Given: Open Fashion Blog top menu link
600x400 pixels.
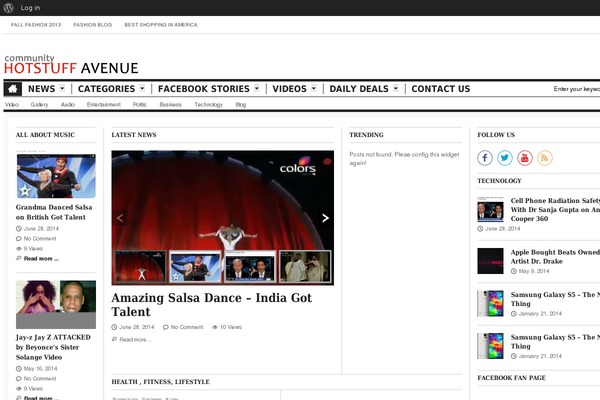Looking at the screenshot, I should (x=93, y=25).
